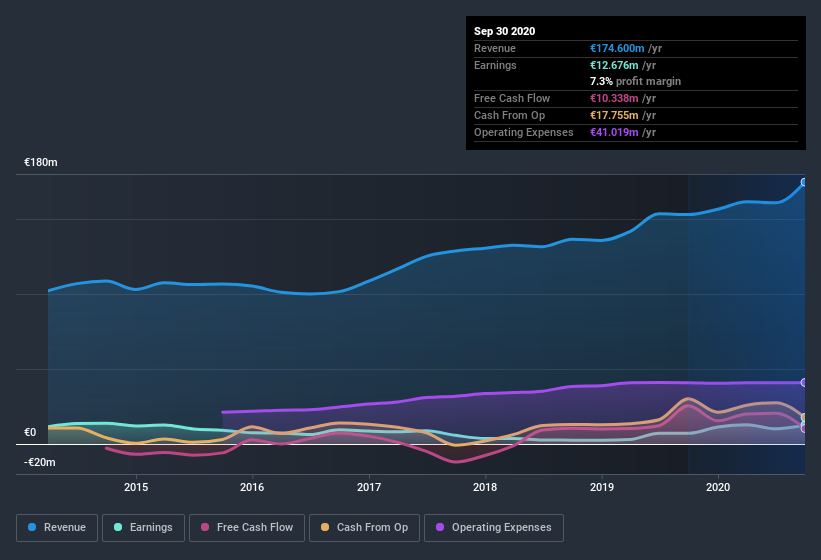
Task: Click the €41.019m operating expenses value
Action: pos(614,132)
